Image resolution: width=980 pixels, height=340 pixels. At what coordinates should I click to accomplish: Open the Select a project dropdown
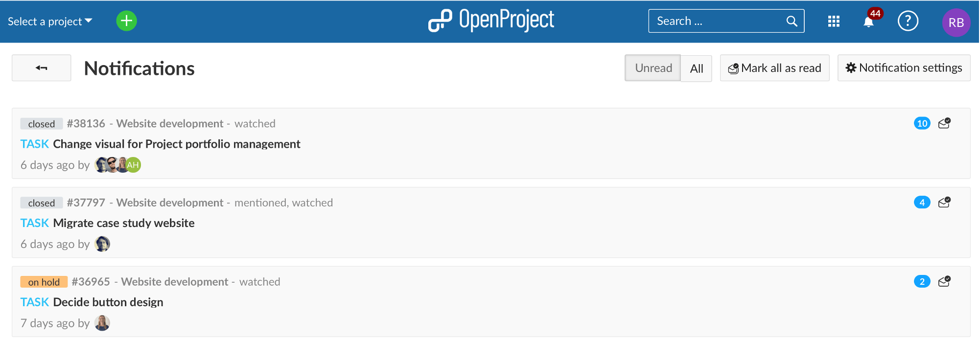tap(48, 21)
